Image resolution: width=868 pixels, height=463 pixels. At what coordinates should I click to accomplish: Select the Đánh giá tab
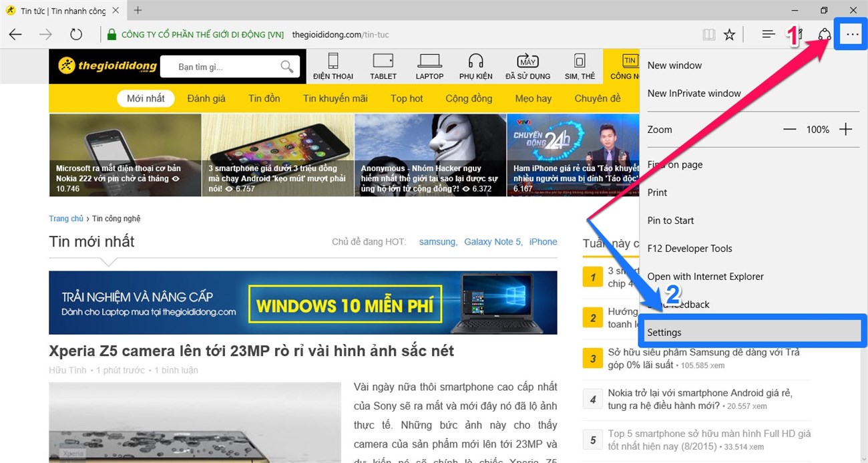[x=206, y=98]
